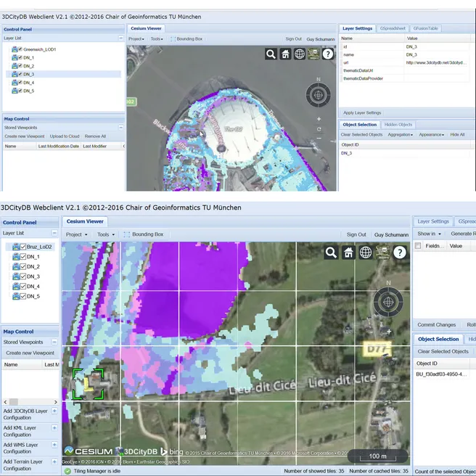Toggle DN_2 checkbox in Greenwich_LOD1 window
The image size is (476, 476).
pyautogui.click(x=20, y=65)
